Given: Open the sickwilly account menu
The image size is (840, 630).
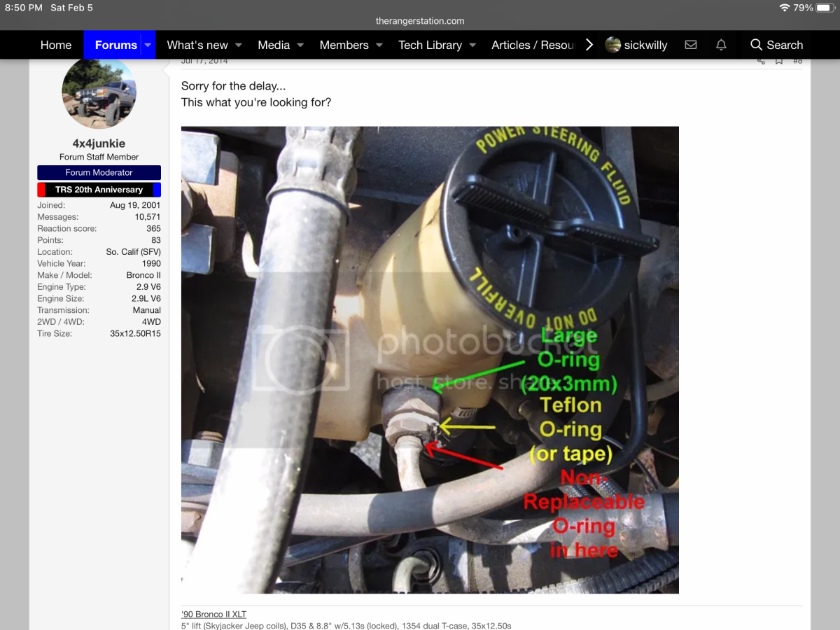Looking at the screenshot, I should [x=636, y=45].
